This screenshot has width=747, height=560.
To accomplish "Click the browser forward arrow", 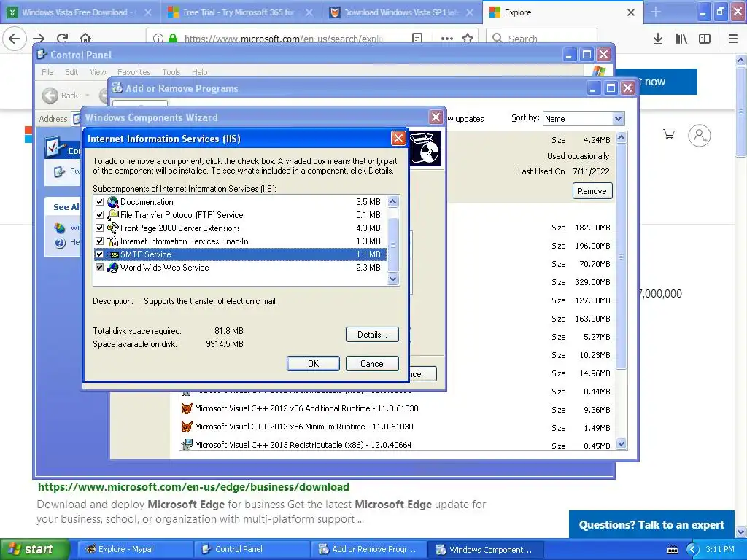I will (x=39, y=39).
